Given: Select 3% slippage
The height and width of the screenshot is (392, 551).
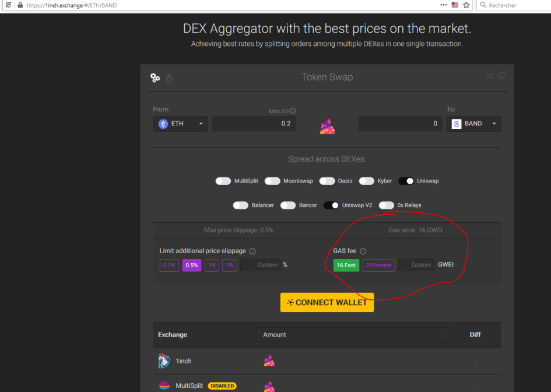Looking at the screenshot, I should point(230,265).
